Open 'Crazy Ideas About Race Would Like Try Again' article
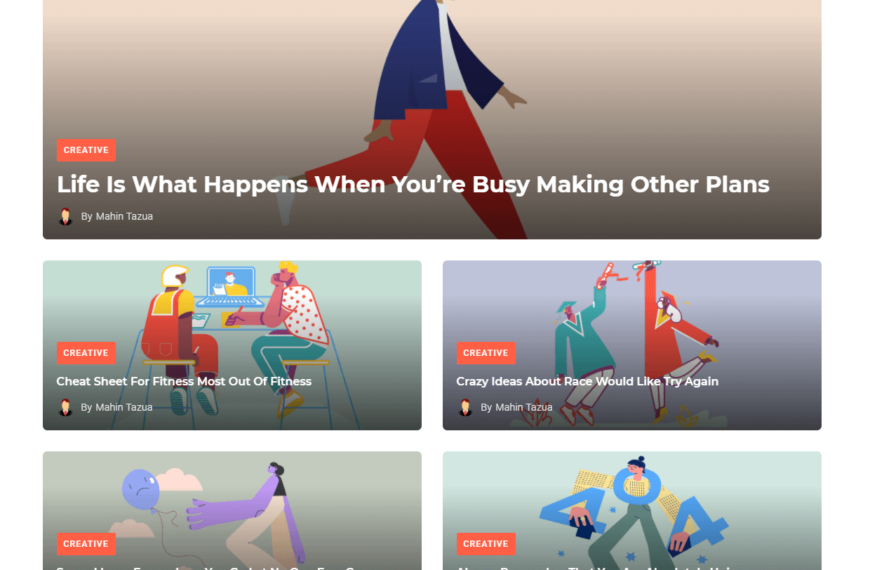 pyautogui.click(x=587, y=381)
